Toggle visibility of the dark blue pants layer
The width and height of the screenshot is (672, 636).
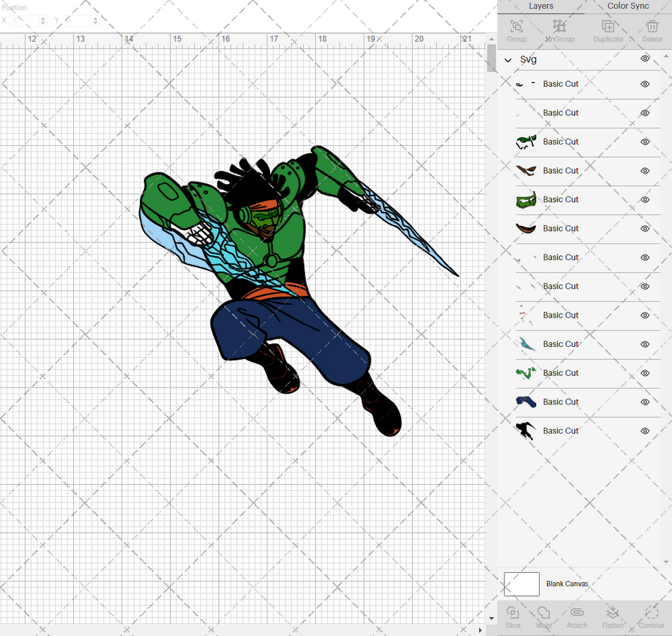coord(645,402)
